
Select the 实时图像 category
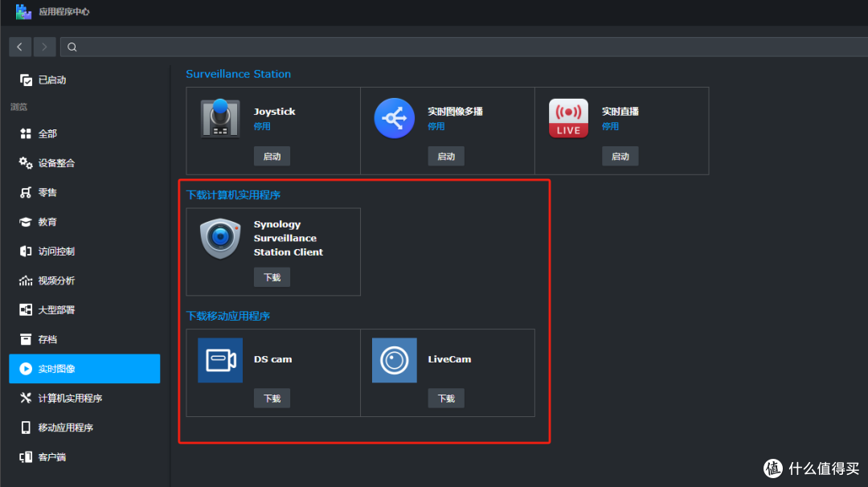pyautogui.click(x=84, y=369)
